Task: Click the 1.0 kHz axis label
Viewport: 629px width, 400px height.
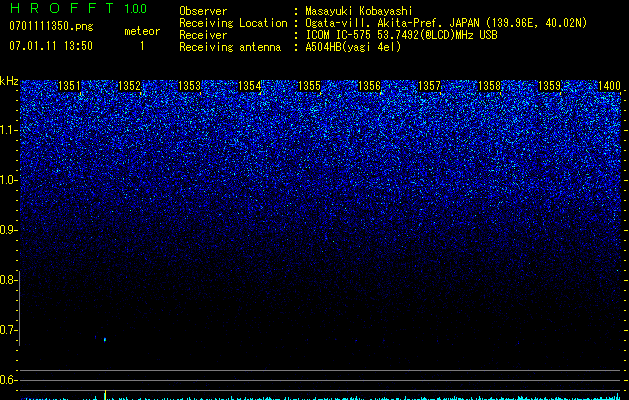Action: (x=9, y=180)
